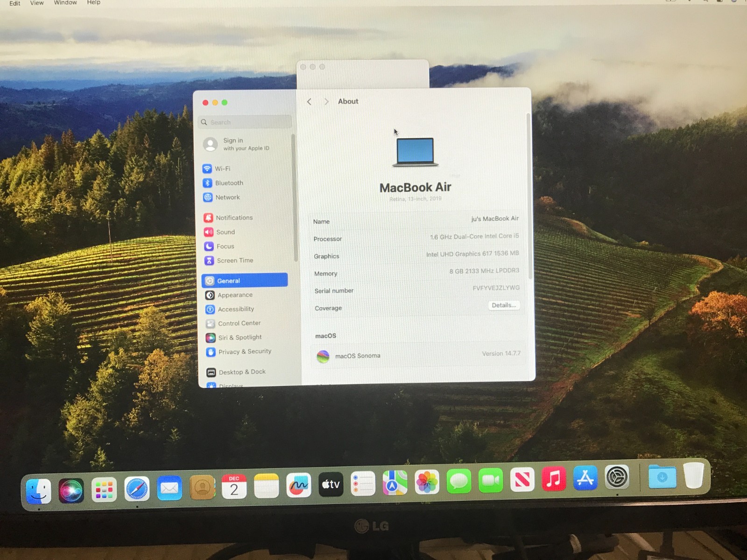Viewport: 747px width, 560px height.
Task: Close the System Settings window
Action: [x=205, y=103]
